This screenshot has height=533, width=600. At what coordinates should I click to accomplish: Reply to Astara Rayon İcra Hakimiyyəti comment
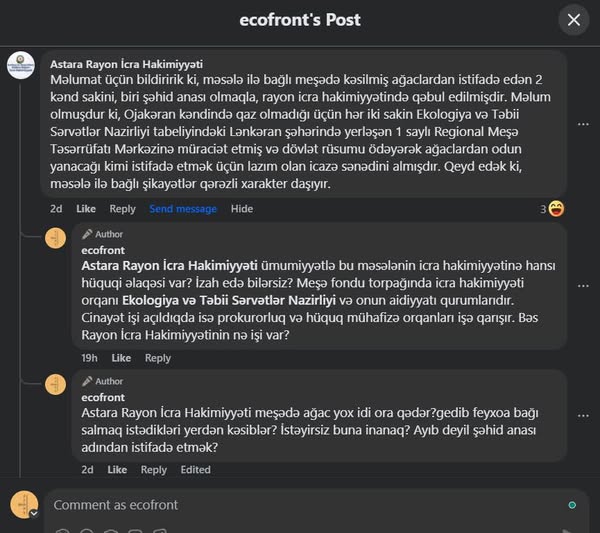click(122, 209)
